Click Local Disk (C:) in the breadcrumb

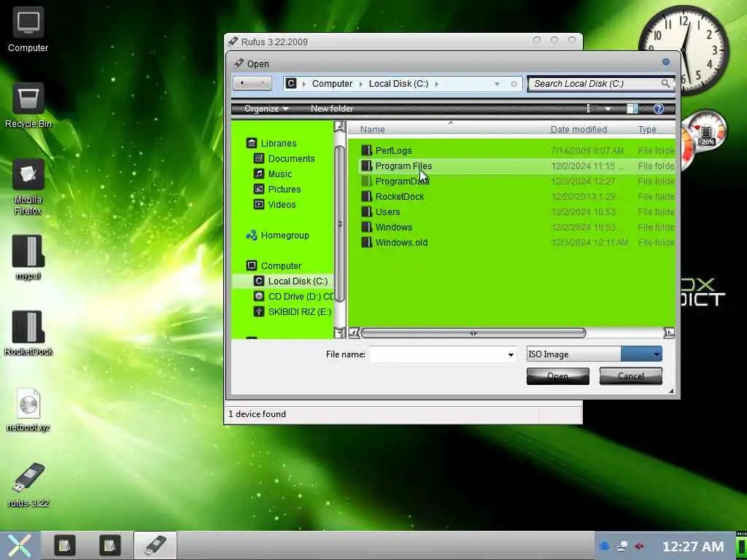coord(398,83)
